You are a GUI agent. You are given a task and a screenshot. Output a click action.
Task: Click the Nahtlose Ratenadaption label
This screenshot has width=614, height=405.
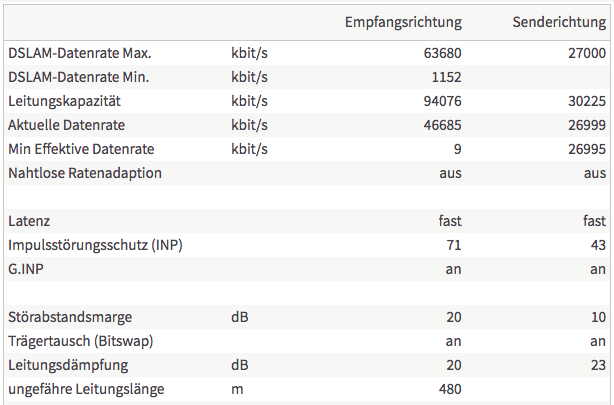click(x=85, y=173)
